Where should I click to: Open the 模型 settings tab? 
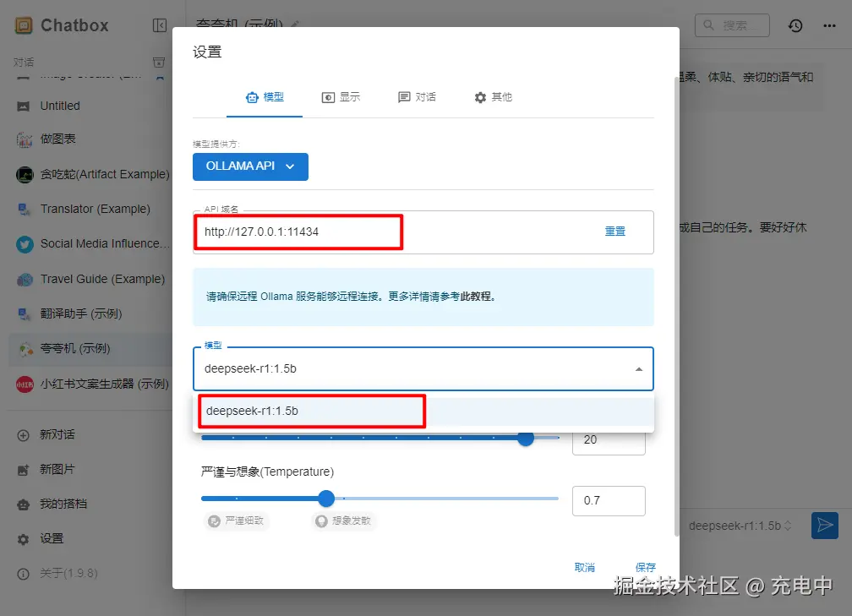pos(265,97)
